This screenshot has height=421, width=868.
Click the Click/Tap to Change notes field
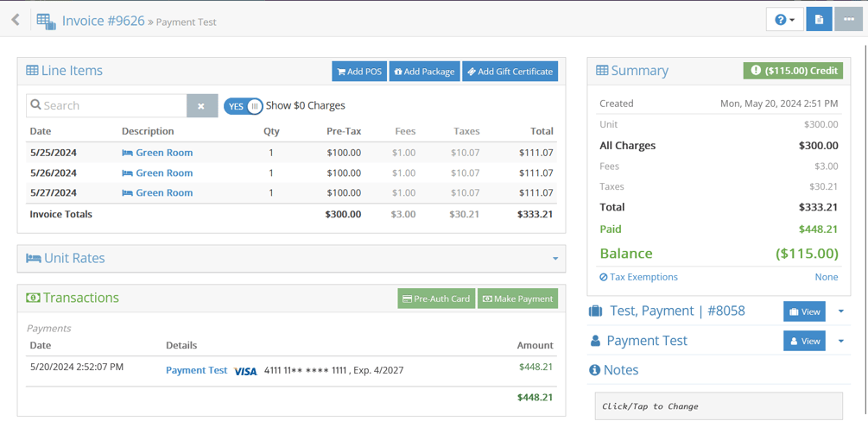[719, 406]
